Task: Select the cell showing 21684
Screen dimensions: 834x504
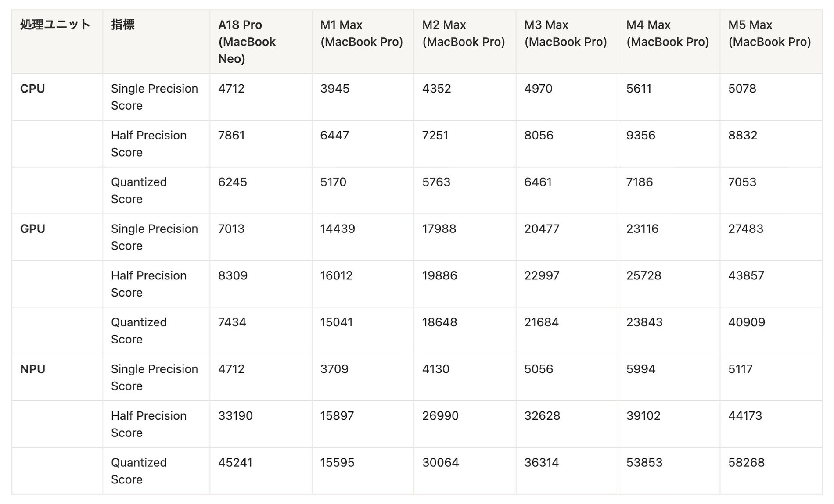Action: 541,322
